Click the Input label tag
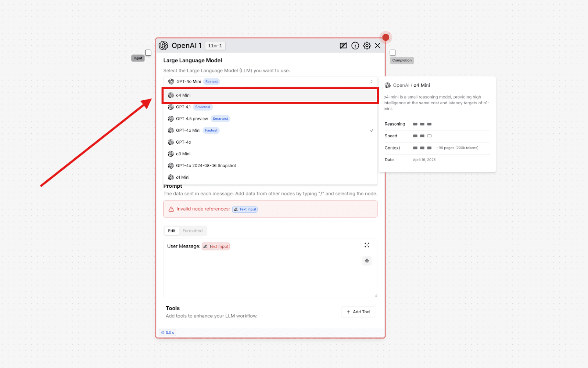Image resolution: width=588 pixels, height=368 pixels. click(x=138, y=58)
